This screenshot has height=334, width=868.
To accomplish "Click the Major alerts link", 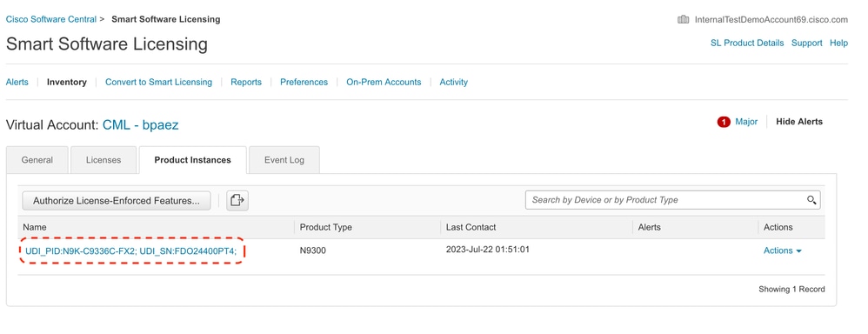I will coord(746,122).
